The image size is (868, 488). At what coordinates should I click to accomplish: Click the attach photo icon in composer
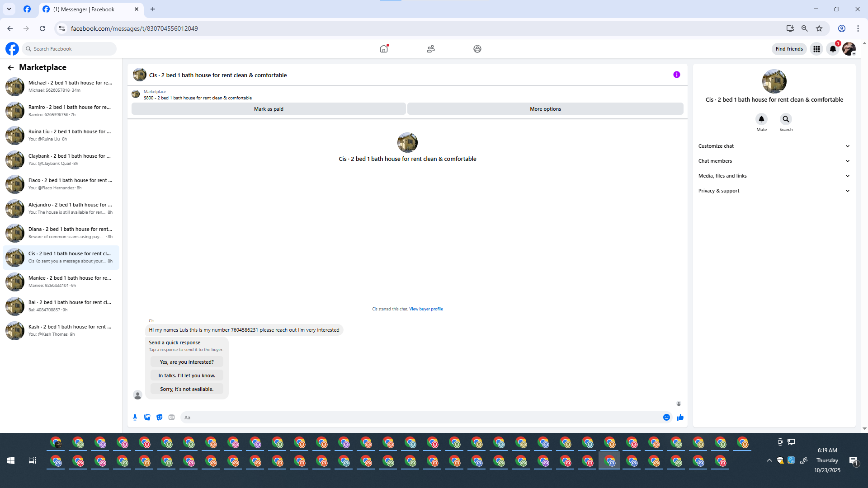[x=147, y=418]
